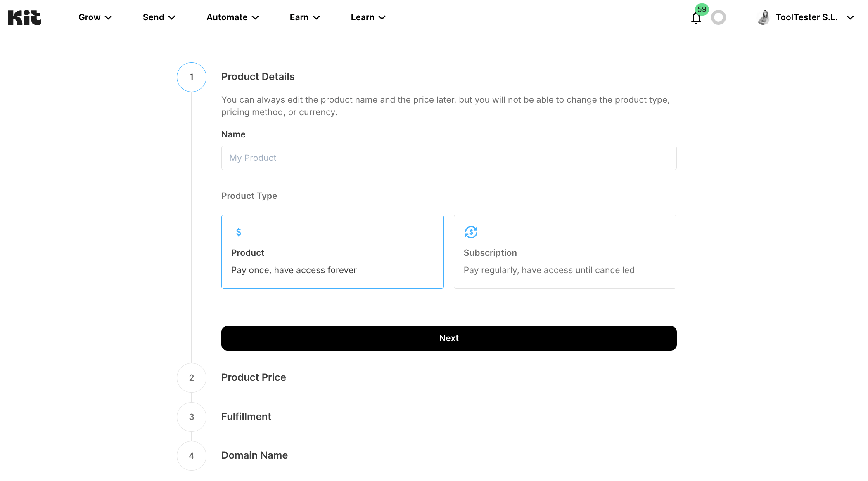Open the notifications bell
This screenshot has height=481, width=868.
coord(696,18)
